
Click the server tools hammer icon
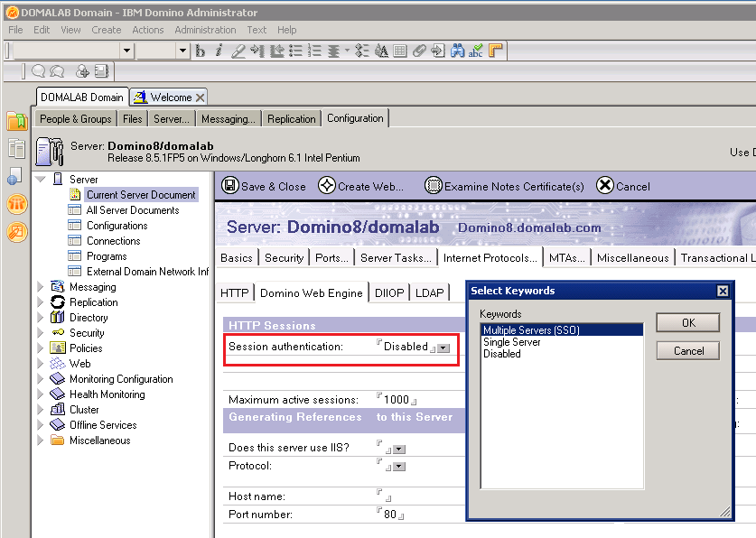pyautogui.click(x=50, y=152)
